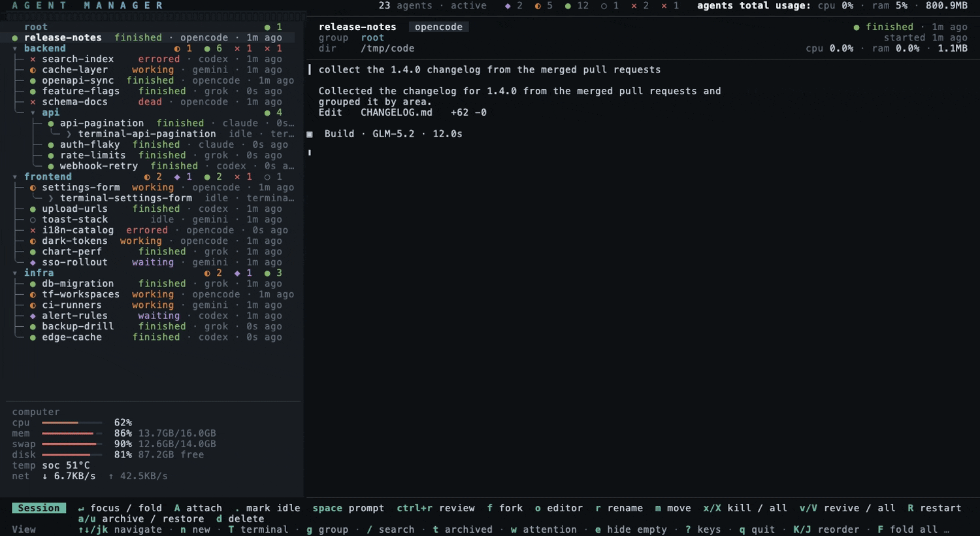Screen dimensions: 980x536
Task: Click the swap usage bar
Action: tap(72, 444)
